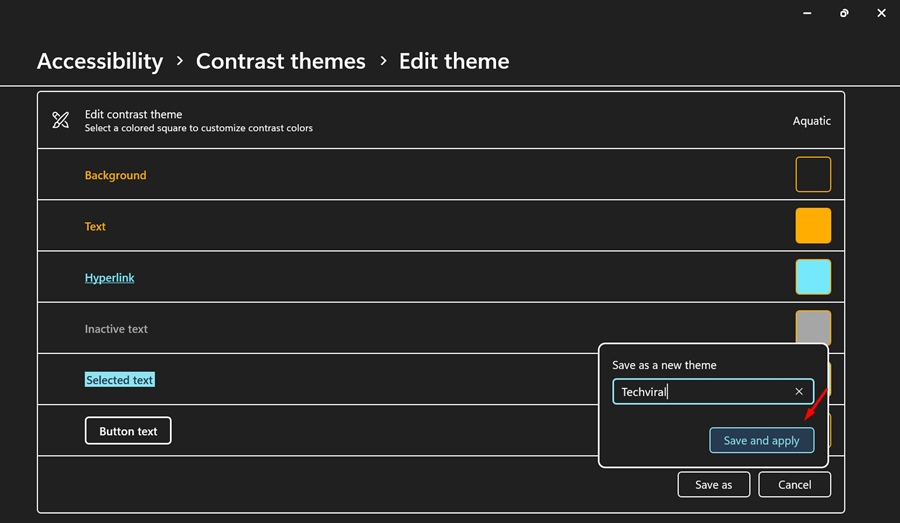Click Save and apply button
The image size is (900, 523).
pyautogui.click(x=762, y=440)
